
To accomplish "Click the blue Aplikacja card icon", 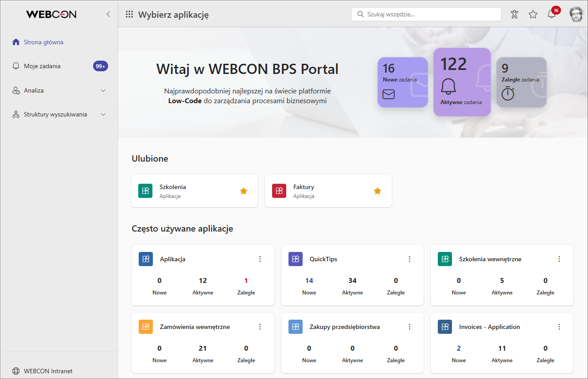I will 146,259.
